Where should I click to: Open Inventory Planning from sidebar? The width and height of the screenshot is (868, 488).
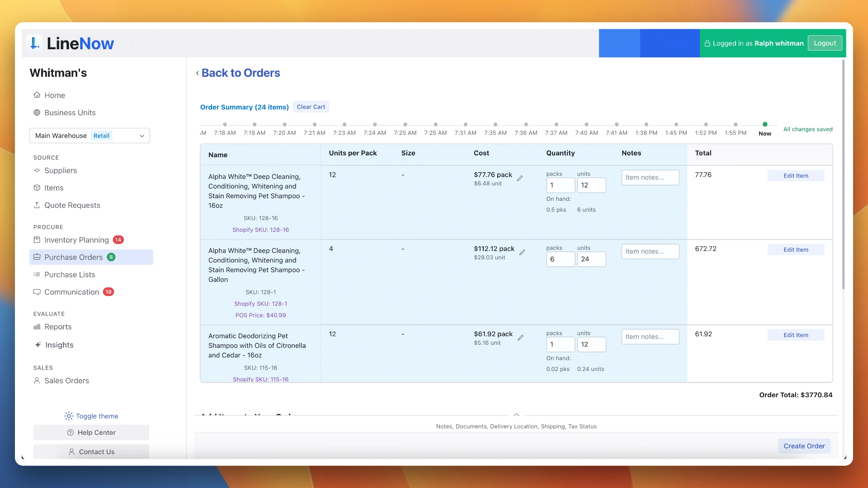76,240
